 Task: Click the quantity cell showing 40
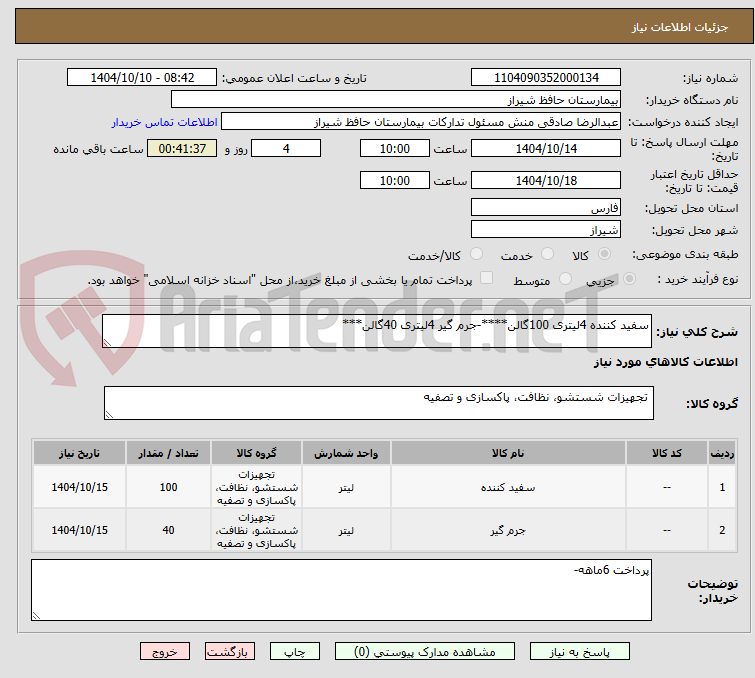tap(168, 530)
